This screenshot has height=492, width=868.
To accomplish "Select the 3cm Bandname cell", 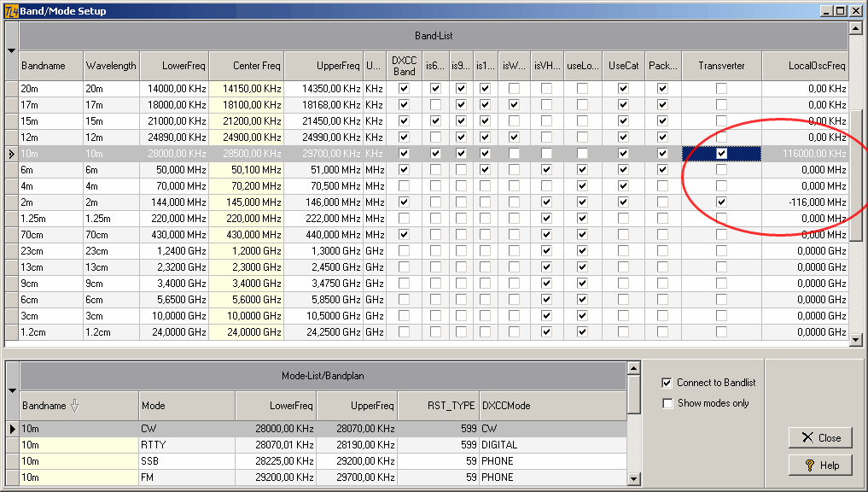I will (x=51, y=316).
